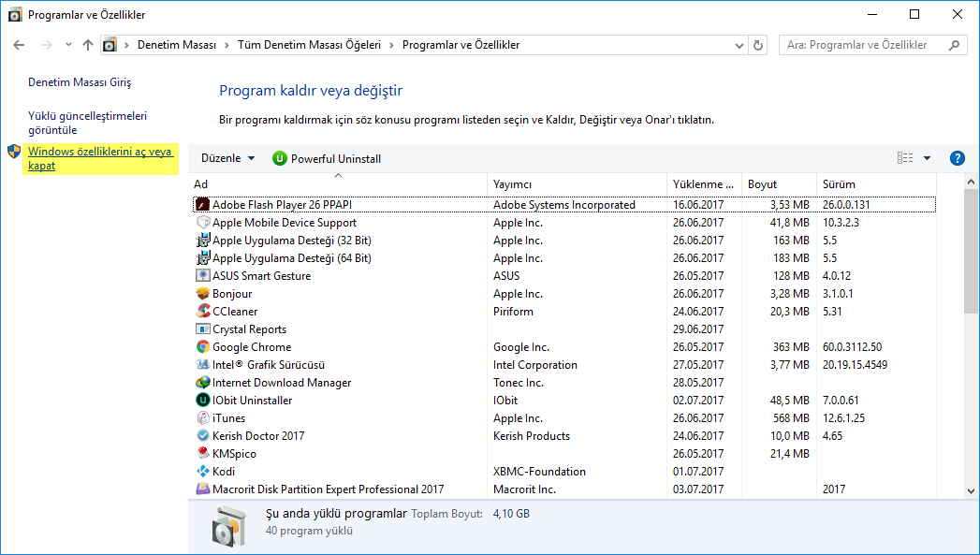Click the Crystal Reports icon

pyautogui.click(x=202, y=329)
